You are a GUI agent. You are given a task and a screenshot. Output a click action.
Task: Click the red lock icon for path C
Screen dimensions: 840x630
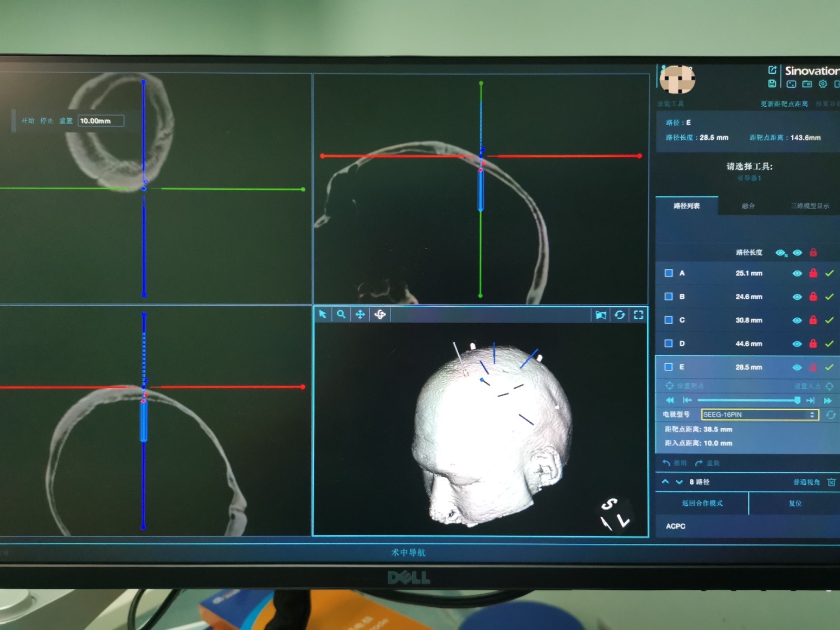coord(813,320)
